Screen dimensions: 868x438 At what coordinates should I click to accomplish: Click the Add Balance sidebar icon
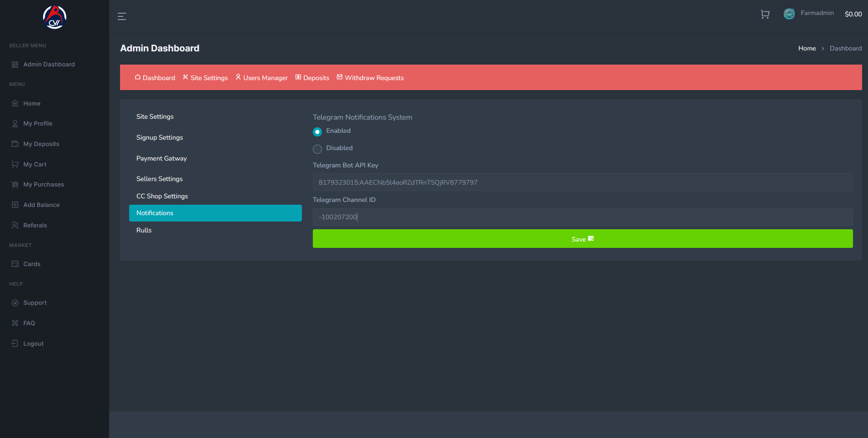tap(15, 205)
